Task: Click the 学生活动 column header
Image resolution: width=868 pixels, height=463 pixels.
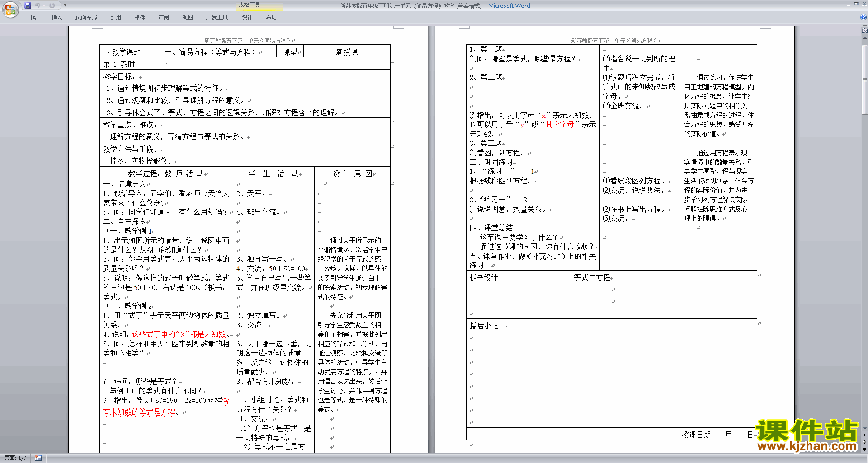Action: [273, 173]
